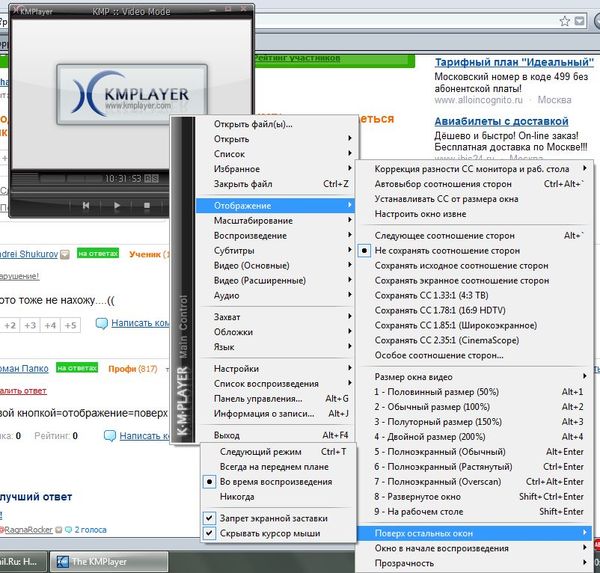Expand the 'Список' submenu

point(275,154)
